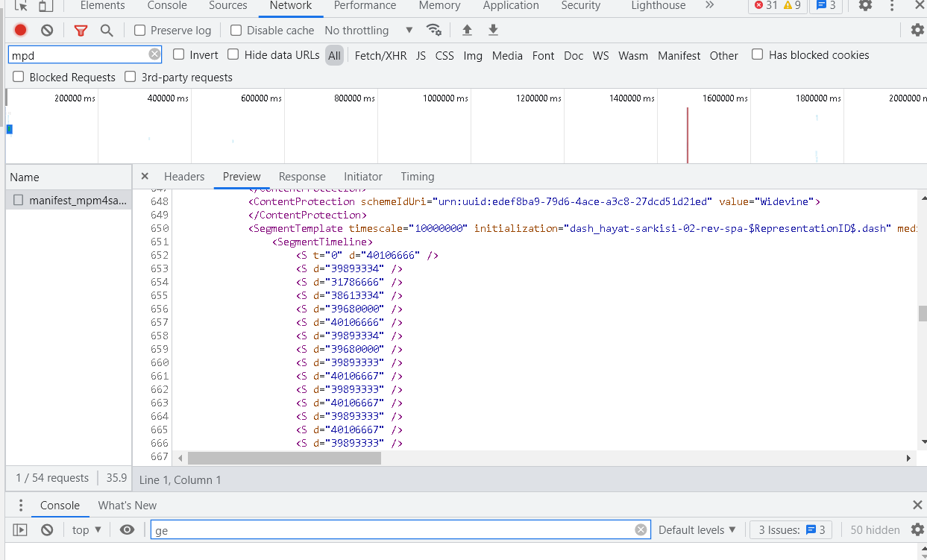Show console sidebar icon
This screenshot has width=927, height=560.
[20, 530]
